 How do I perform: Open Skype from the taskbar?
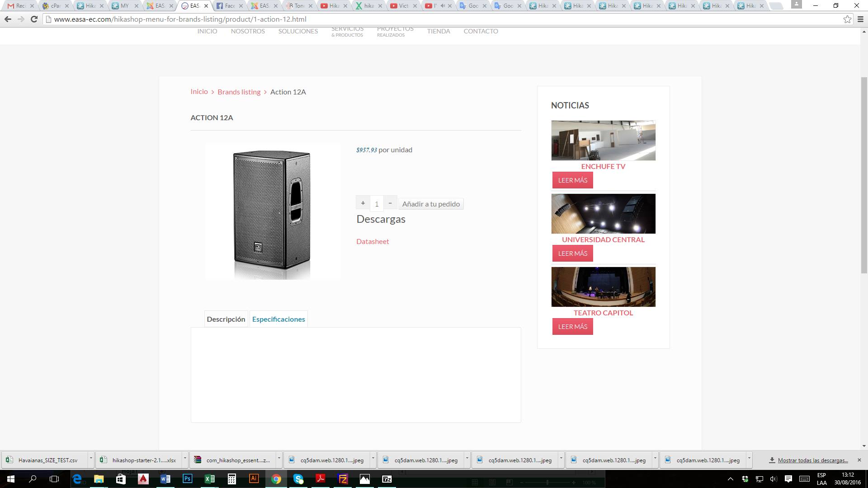coord(298,479)
